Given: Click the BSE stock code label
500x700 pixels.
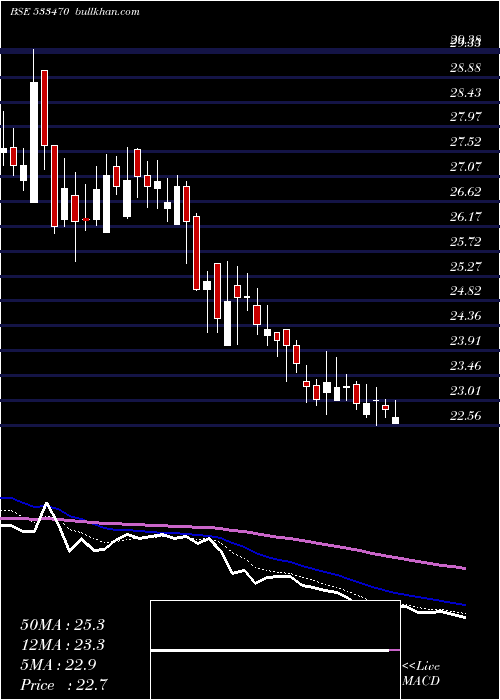Looking at the screenshot, I should click(x=39, y=12).
